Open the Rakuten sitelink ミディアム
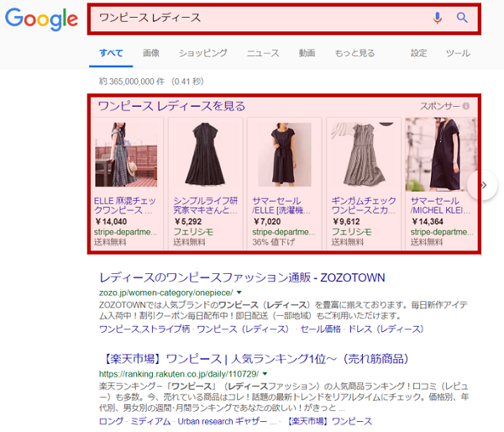This screenshot has width=504, height=432. [150, 421]
